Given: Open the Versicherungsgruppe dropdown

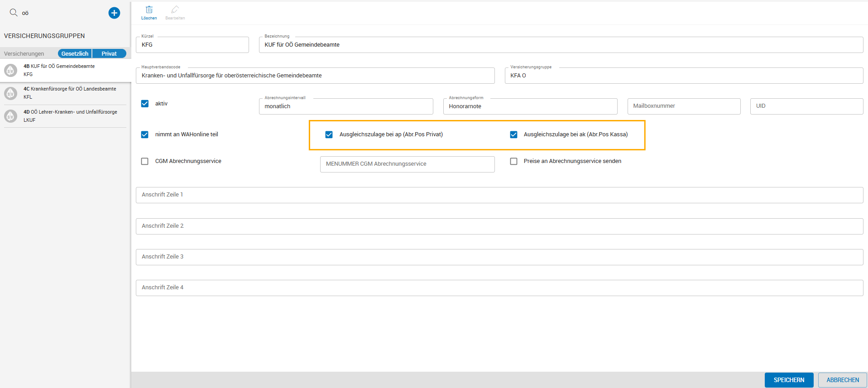Looking at the screenshot, I should point(683,76).
